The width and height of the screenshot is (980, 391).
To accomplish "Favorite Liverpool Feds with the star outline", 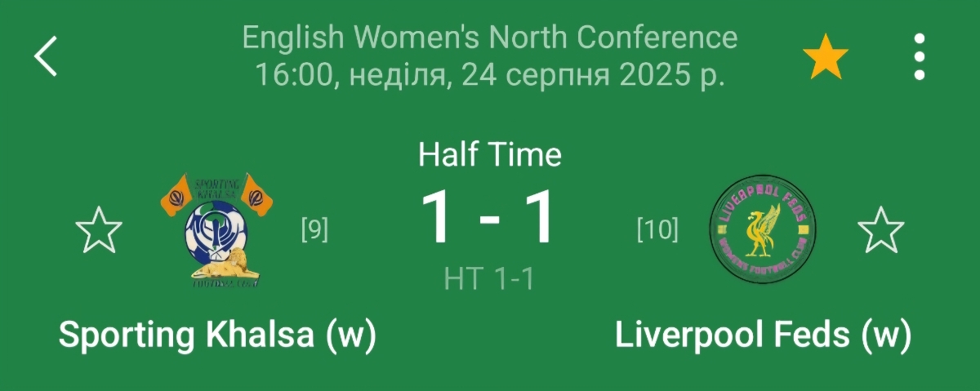I will tap(881, 230).
